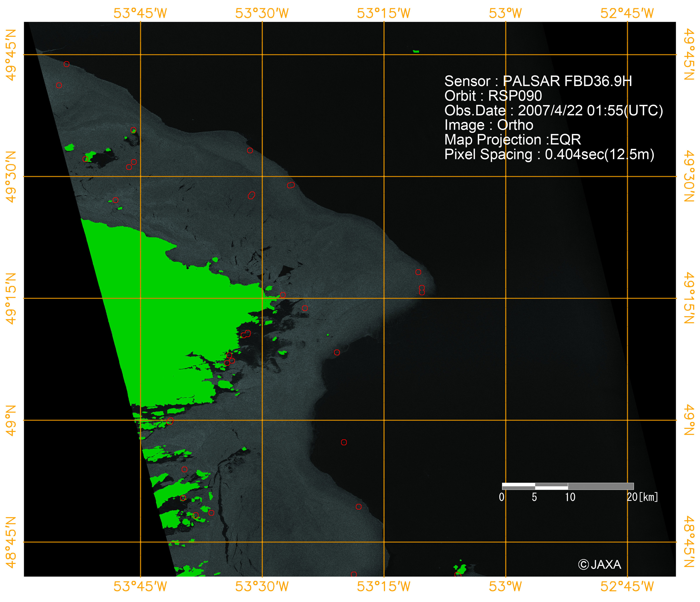Screen dimensions: 700x602
Task: Click the ©JAXA copyright text
Action: click(599, 564)
